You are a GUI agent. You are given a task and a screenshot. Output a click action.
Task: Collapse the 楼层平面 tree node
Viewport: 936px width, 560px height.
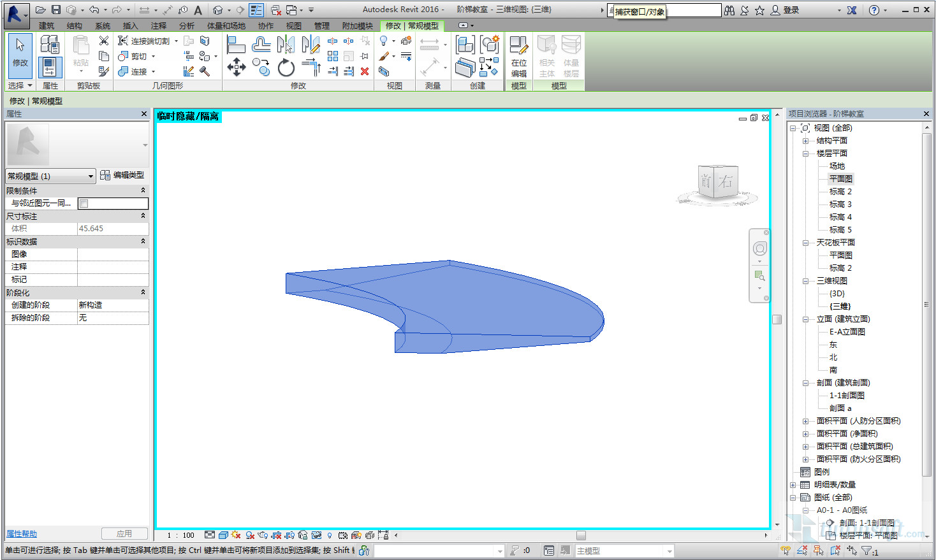805,154
